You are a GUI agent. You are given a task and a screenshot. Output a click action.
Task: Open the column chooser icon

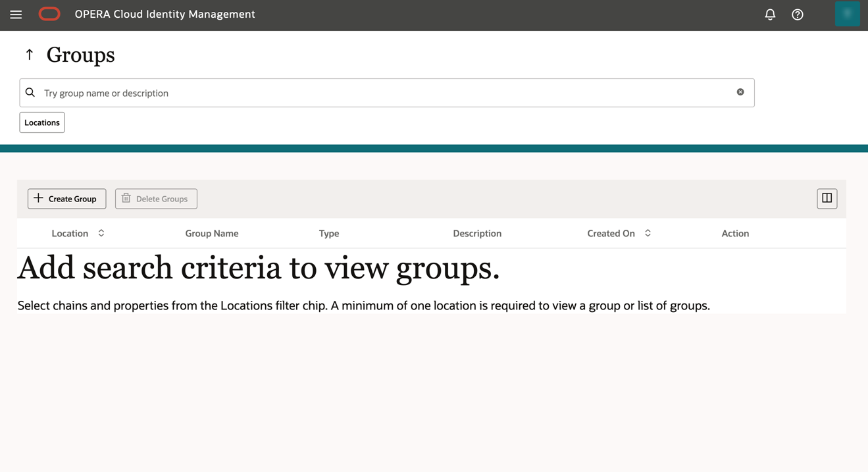827,198
